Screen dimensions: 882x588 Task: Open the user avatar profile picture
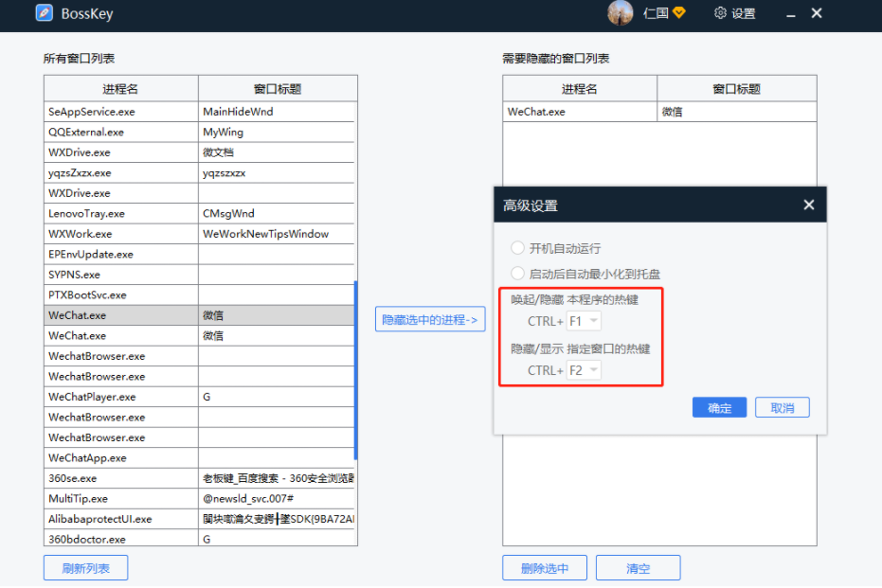coord(620,13)
